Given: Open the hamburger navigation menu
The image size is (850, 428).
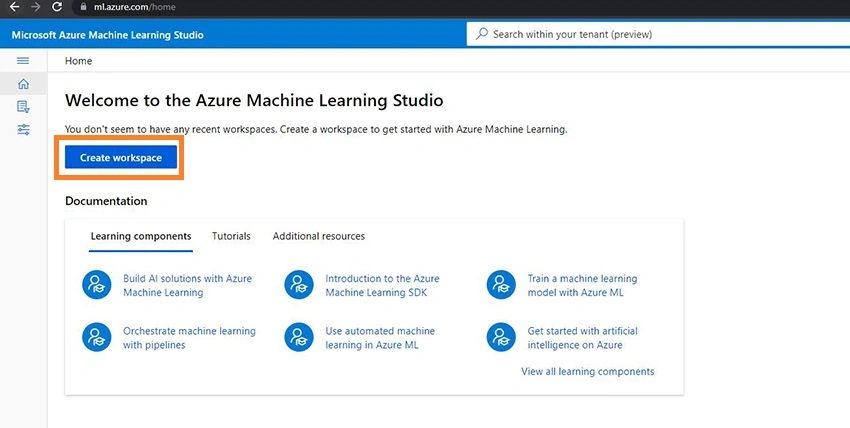Looking at the screenshot, I should [23, 61].
